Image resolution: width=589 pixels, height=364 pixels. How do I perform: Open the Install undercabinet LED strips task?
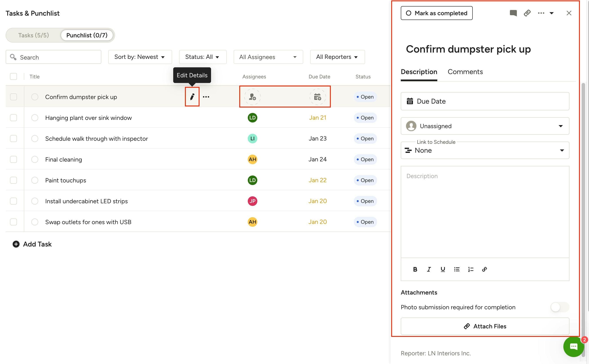[x=86, y=201]
